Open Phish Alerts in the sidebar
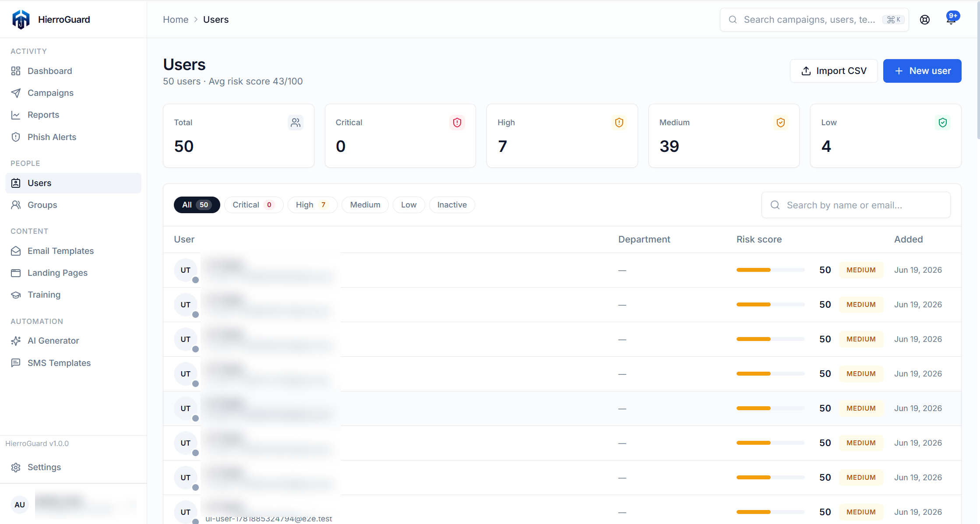 coord(73,137)
